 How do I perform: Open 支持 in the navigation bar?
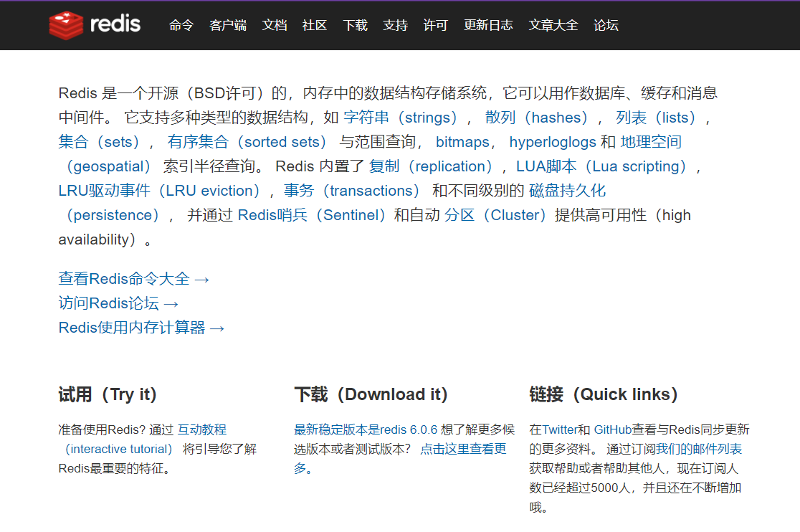tap(396, 25)
